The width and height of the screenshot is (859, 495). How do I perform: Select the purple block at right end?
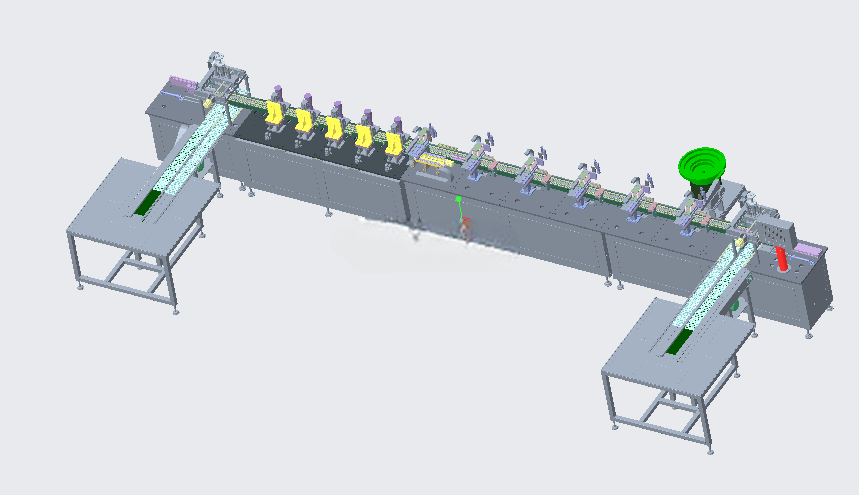pos(808,251)
